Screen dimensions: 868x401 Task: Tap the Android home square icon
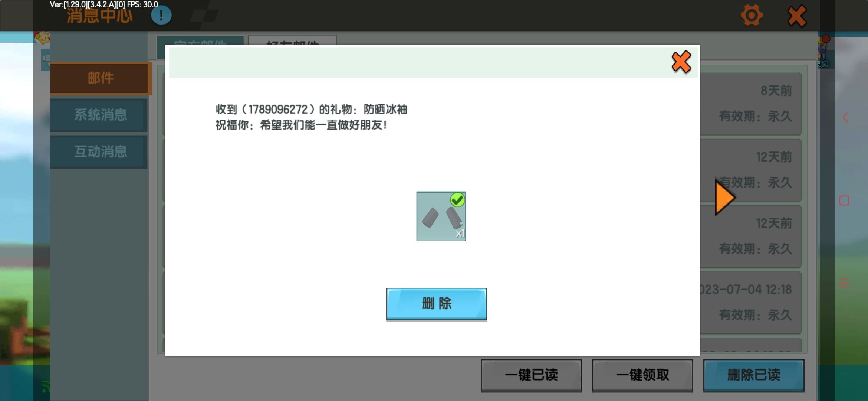click(844, 201)
